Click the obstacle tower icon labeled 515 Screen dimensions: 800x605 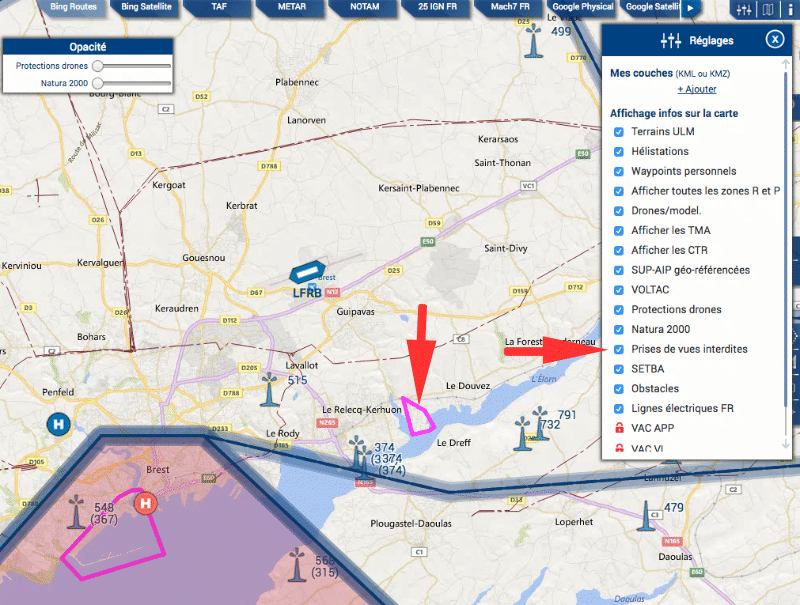(x=269, y=389)
